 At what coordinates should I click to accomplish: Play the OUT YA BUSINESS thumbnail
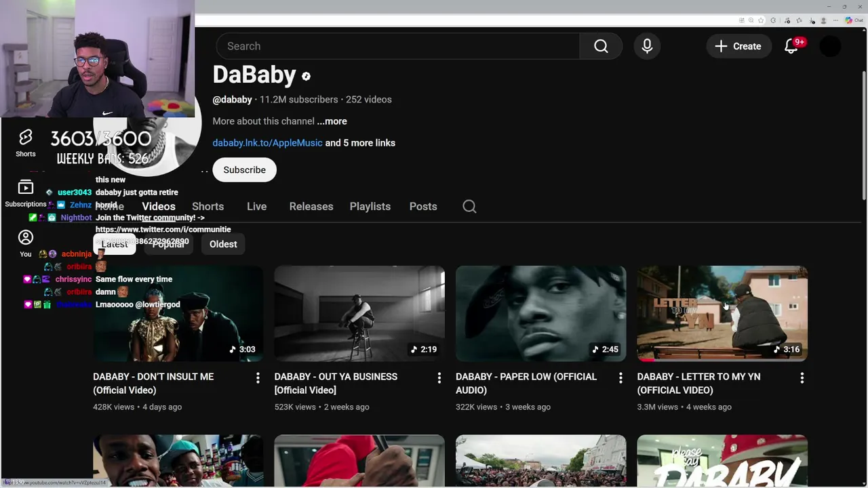(359, 313)
